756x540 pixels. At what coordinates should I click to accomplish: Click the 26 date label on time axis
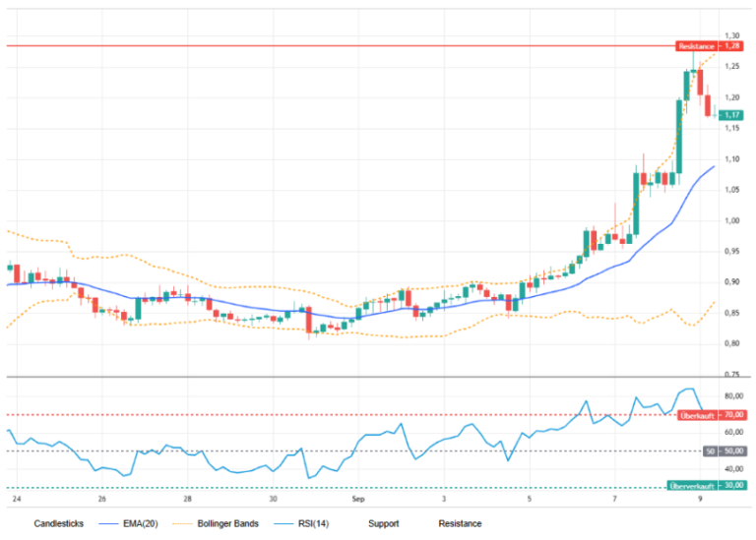[101, 499]
